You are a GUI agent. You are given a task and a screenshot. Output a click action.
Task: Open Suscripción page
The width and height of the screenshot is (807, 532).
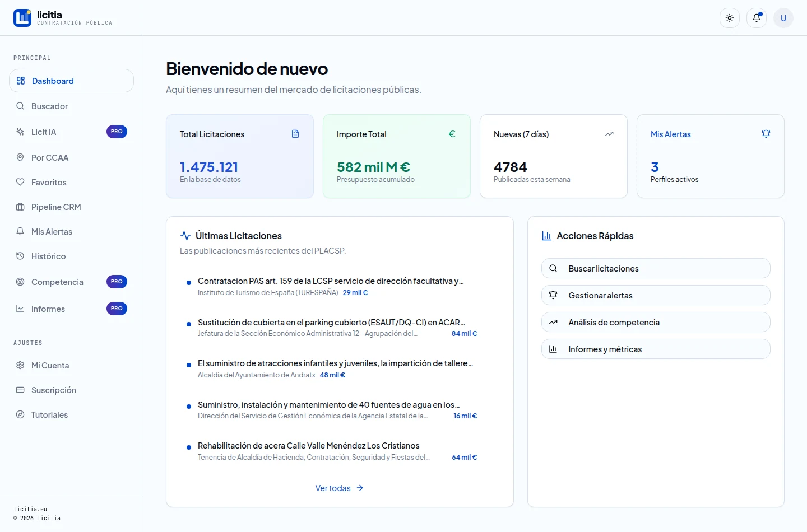coord(71,390)
